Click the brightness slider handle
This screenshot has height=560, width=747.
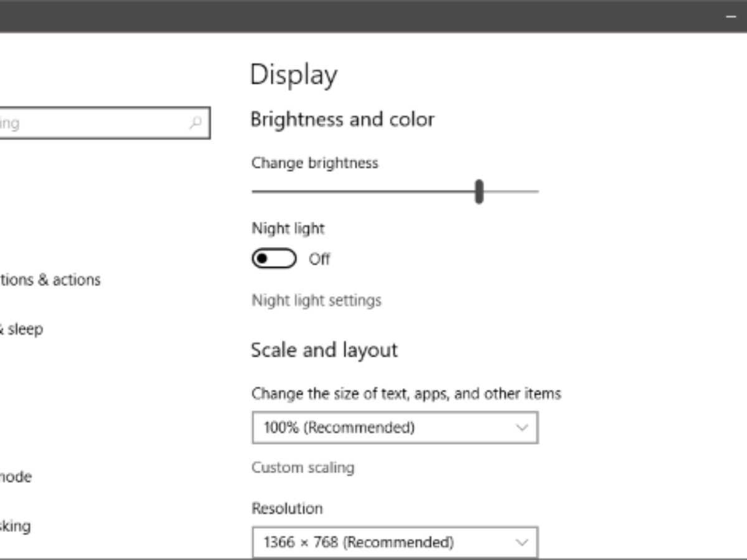(479, 191)
